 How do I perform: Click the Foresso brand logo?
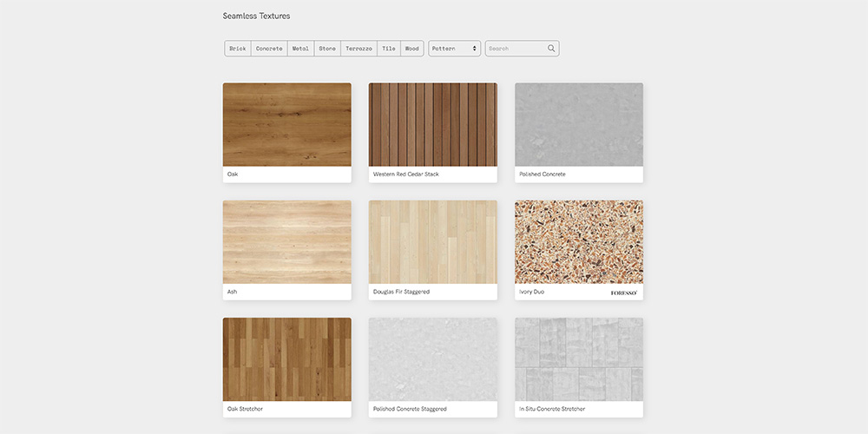pos(624,293)
